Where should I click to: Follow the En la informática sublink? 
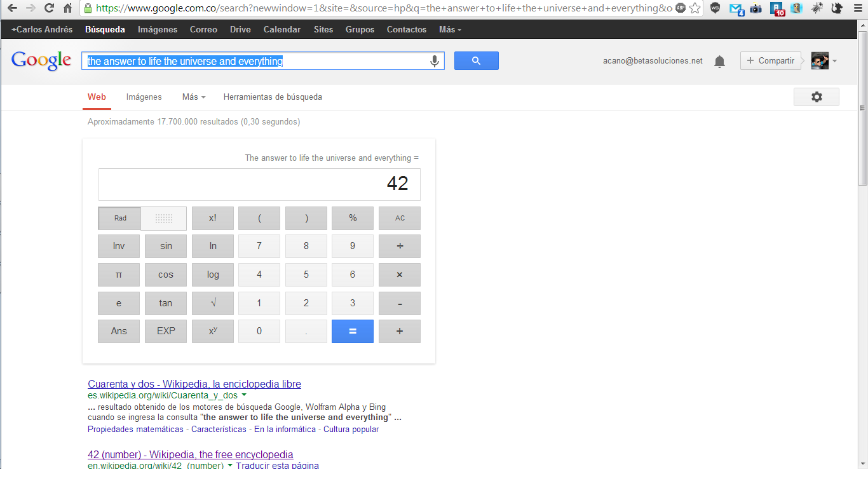pyautogui.click(x=285, y=430)
